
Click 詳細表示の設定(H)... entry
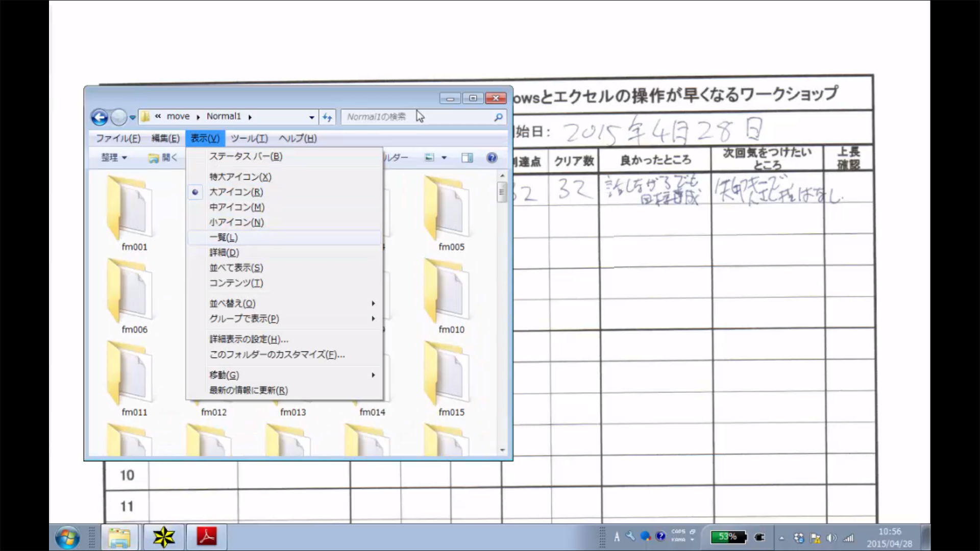point(249,339)
